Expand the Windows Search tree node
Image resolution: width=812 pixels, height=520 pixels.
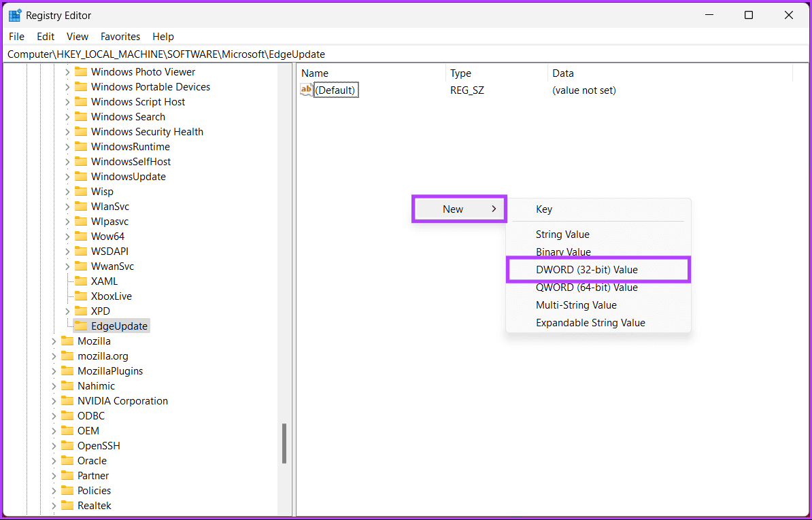(67, 117)
